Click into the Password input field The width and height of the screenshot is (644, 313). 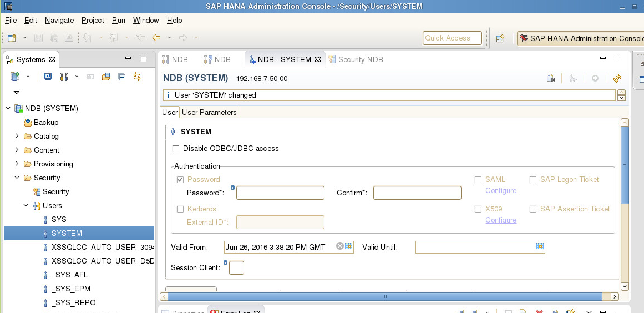click(x=280, y=193)
